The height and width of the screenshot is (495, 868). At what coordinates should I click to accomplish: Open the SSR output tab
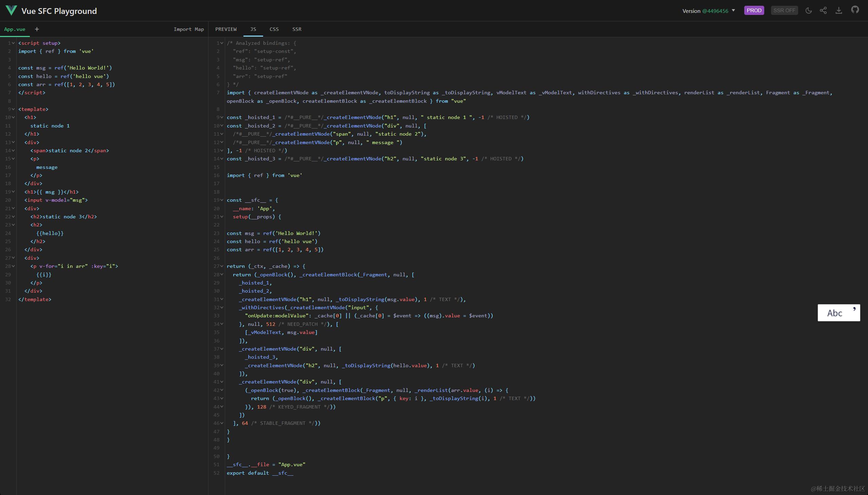(296, 29)
